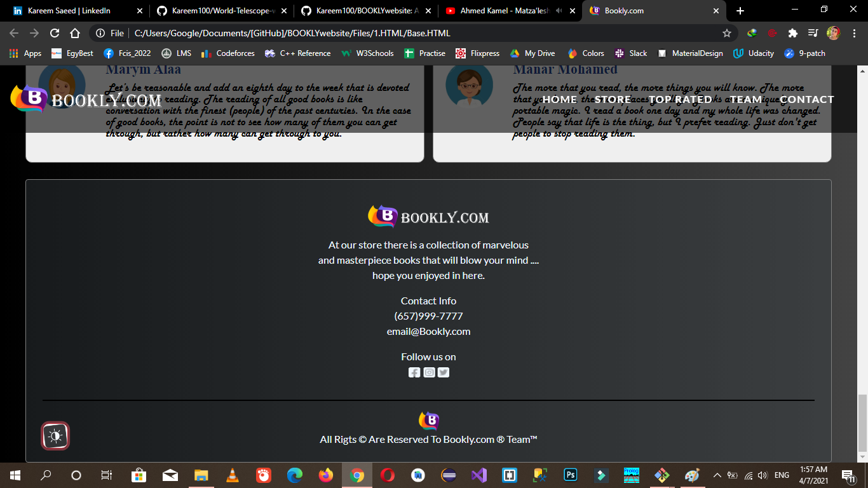This screenshot has height=488, width=868.
Task: Open Practise bookmark
Action: (424, 53)
